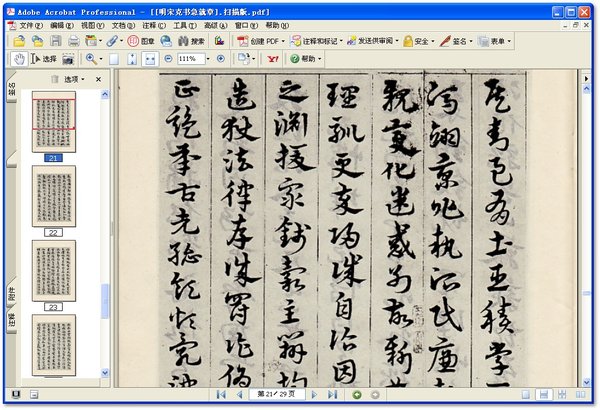This screenshot has height=410, width=600.
Task: Click gray next view button
Action: [375, 394]
